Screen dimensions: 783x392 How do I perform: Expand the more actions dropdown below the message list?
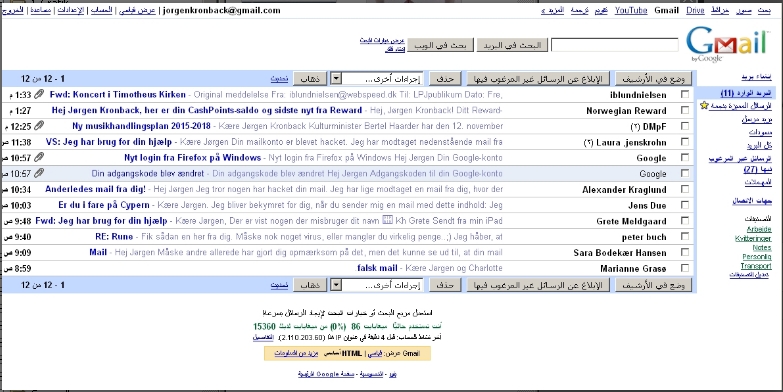pos(377,285)
